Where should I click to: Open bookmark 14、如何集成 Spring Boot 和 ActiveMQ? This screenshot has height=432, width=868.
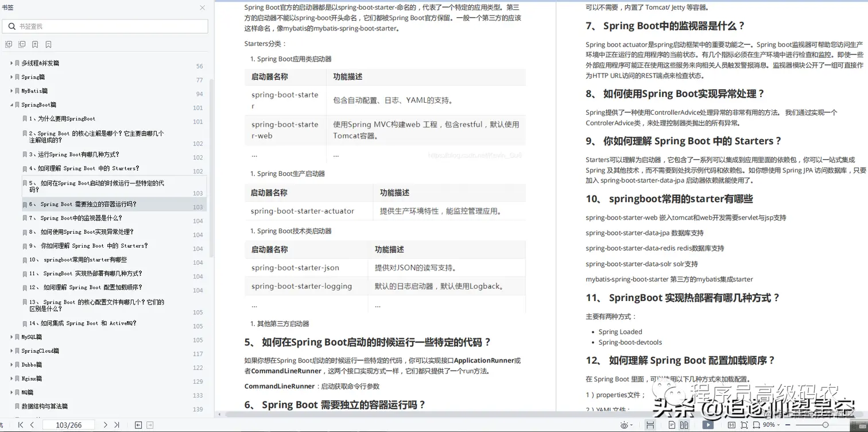pyautogui.click(x=83, y=323)
